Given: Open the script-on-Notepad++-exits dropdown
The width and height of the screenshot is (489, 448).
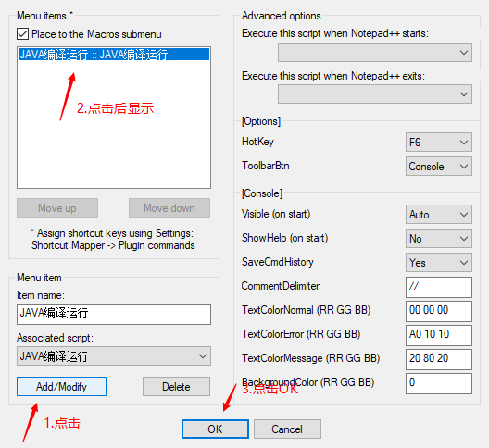Looking at the screenshot, I should click(x=375, y=93).
